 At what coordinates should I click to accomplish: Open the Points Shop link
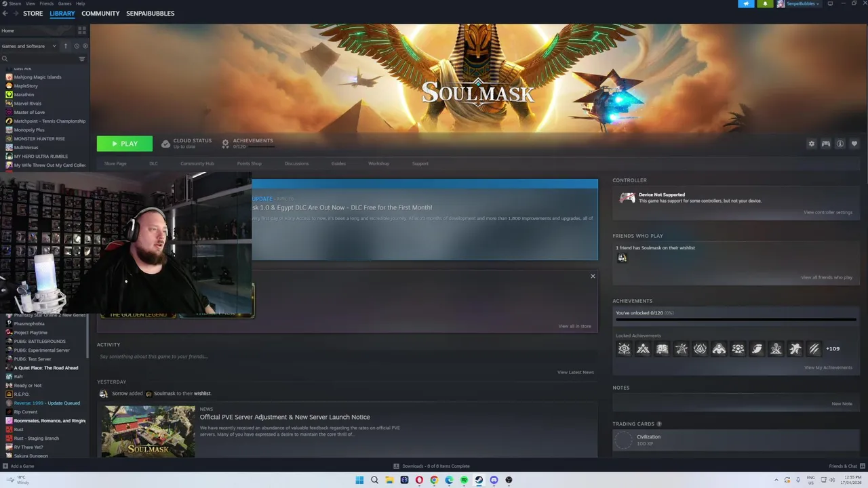point(249,163)
